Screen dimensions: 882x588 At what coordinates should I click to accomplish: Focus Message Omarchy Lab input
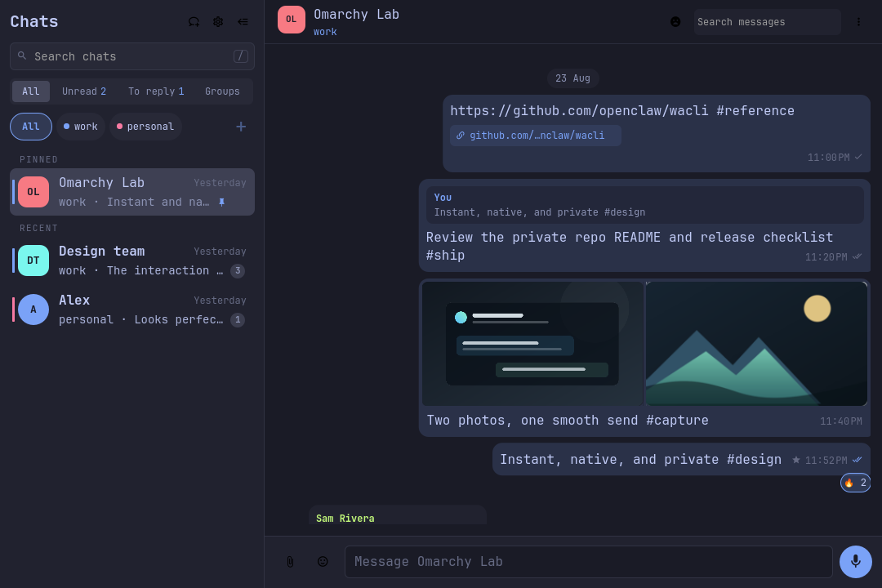[588, 562]
